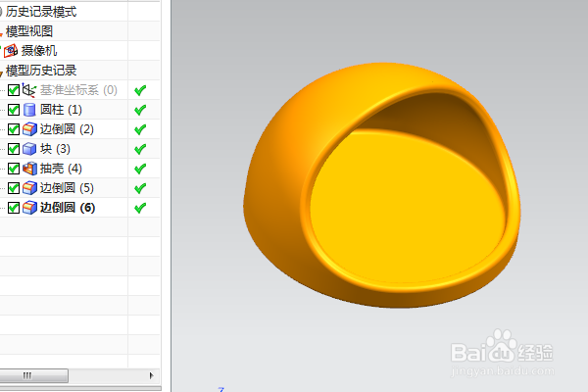Click the datum coordinate system icon

click(29, 90)
